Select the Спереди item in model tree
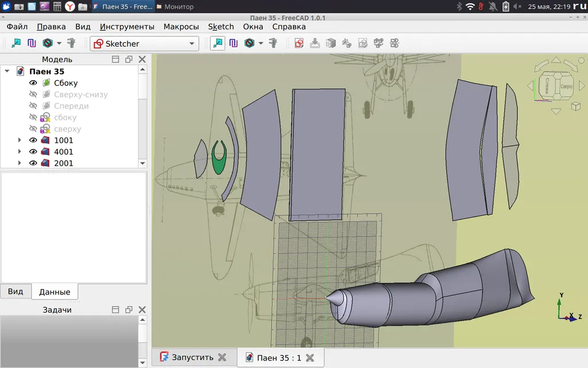Image resolution: width=588 pixels, height=368 pixels. coord(71,106)
